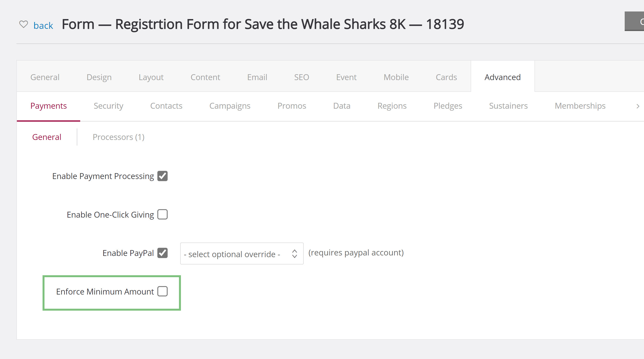Viewport: 644px width, 359px height.
Task: Click the '(requires paypal account)' note
Action: tap(356, 253)
